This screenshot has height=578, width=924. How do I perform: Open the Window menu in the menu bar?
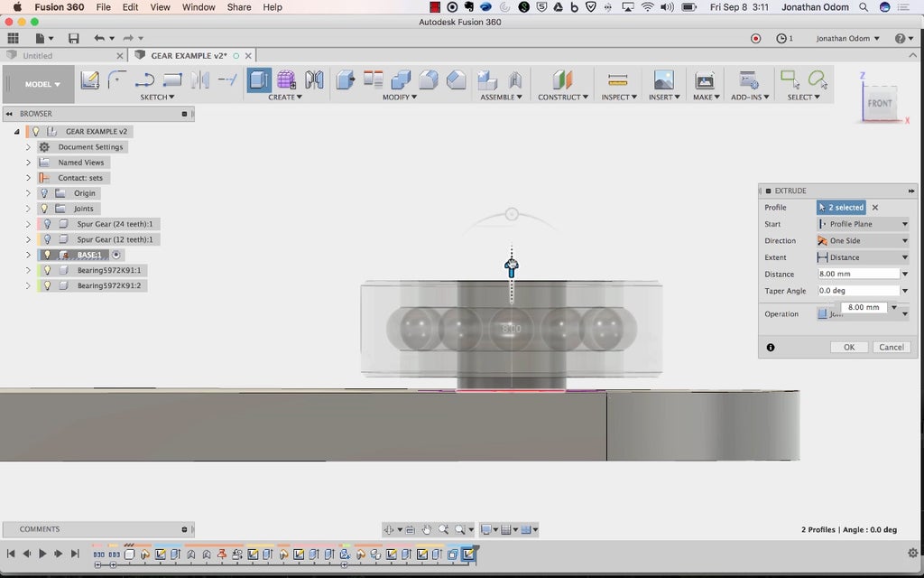point(199,7)
